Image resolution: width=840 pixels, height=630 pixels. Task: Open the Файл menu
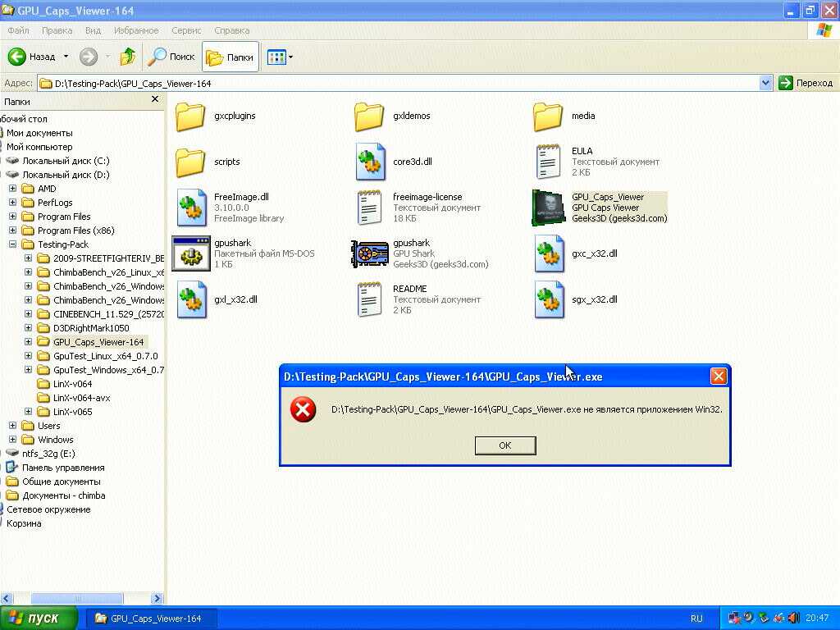18,30
